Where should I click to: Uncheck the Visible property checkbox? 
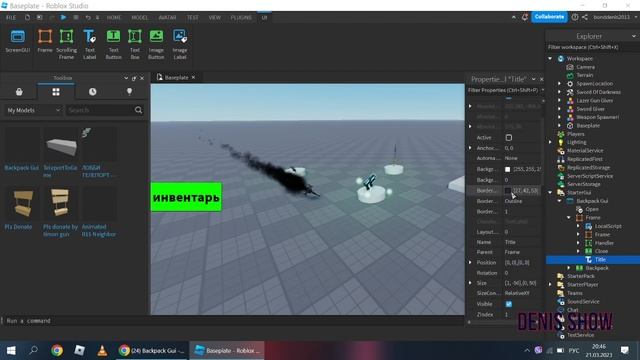tap(509, 304)
